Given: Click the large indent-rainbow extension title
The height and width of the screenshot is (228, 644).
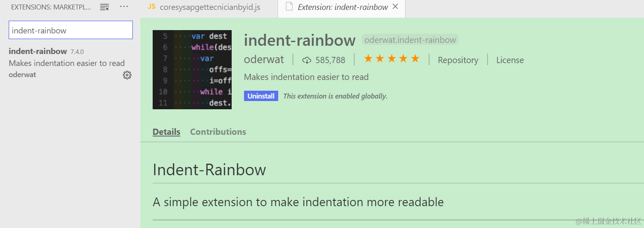Looking at the screenshot, I should click(300, 40).
